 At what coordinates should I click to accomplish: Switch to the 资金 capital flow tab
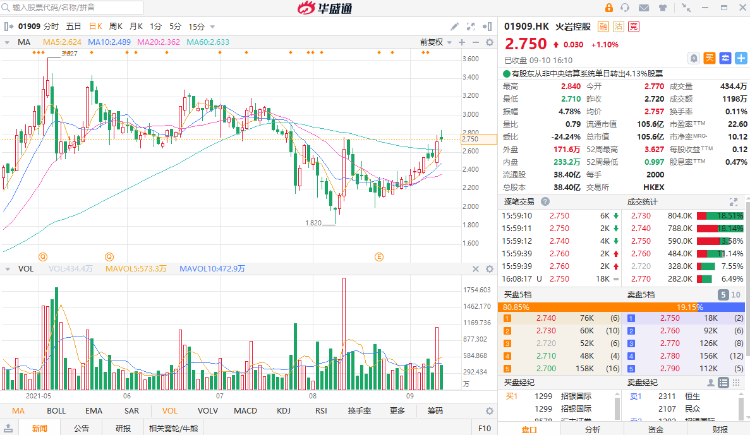pos(656,429)
